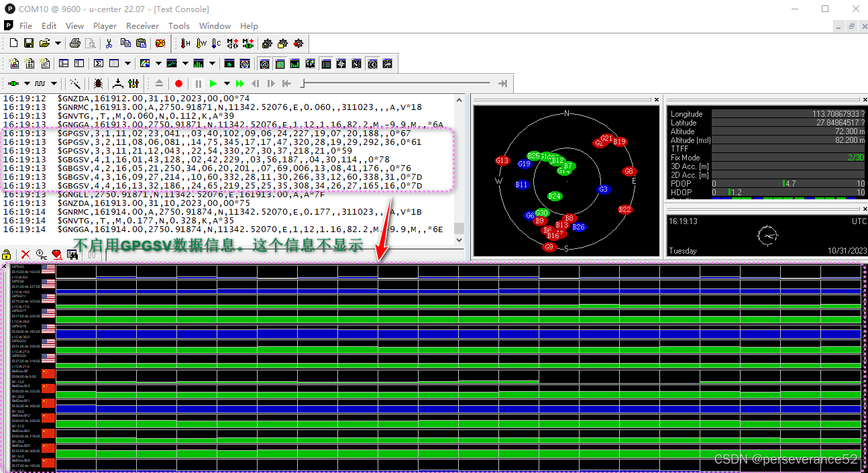
Task: Open the histogram view icon
Action: pyautogui.click(x=199, y=64)
